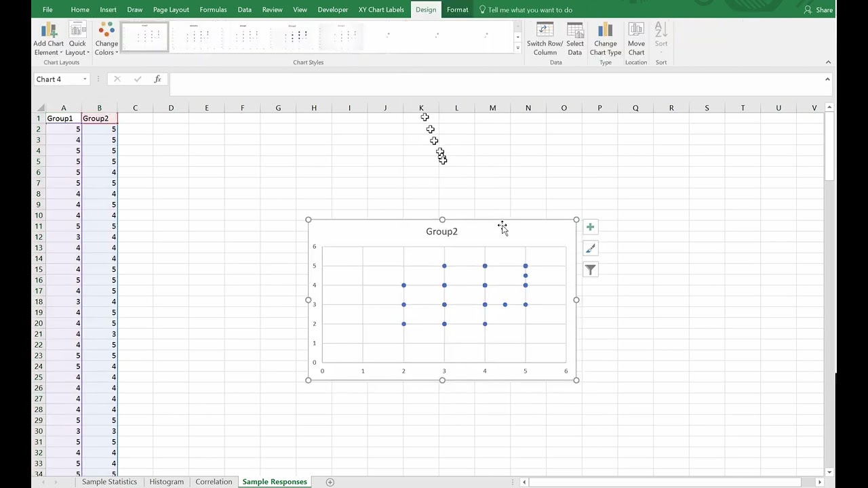Select the row 10 header
868x488 pixels.
[39, 216]
